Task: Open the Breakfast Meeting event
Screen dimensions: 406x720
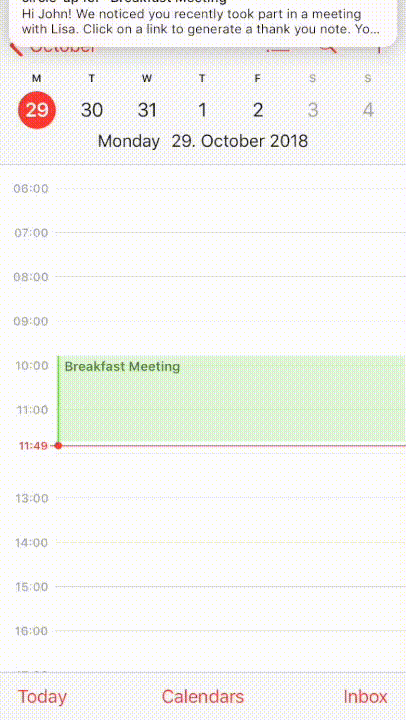Action: coord(231,399)
